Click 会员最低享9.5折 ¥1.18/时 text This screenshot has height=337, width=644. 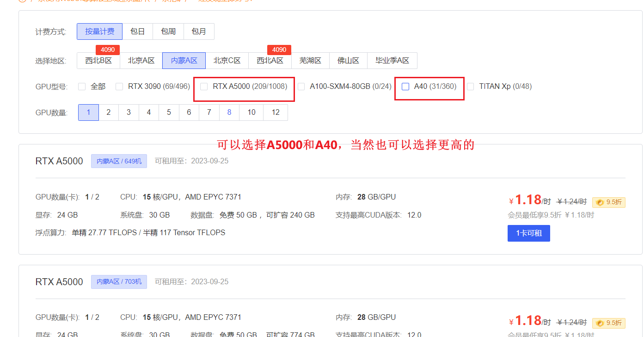(551, 215)
